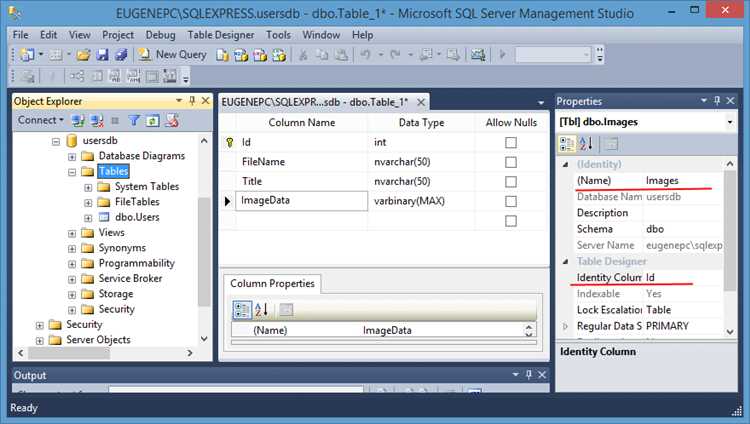Open the [Tbl] dbo.Images object dropdown
The image size is (750, 424).
click(x=730, y=122)
